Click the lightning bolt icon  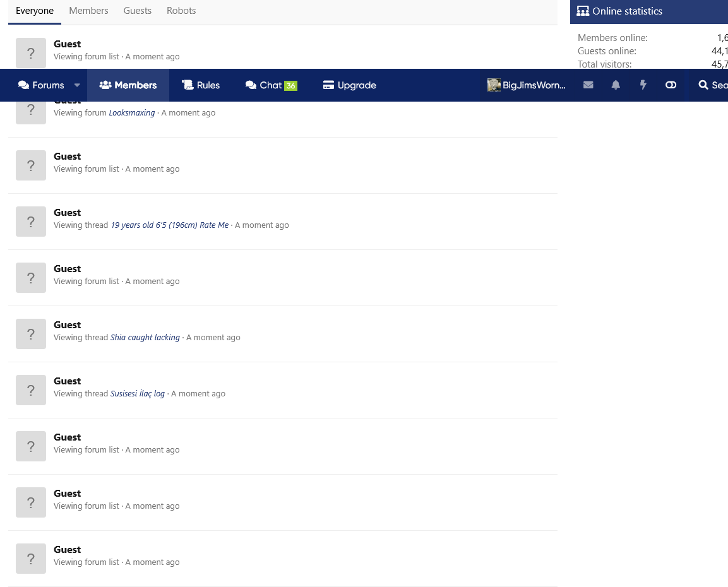[643, 85]
